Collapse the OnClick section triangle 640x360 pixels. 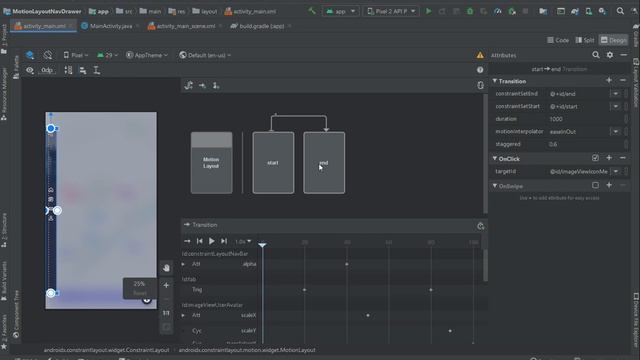pos(495,158)
